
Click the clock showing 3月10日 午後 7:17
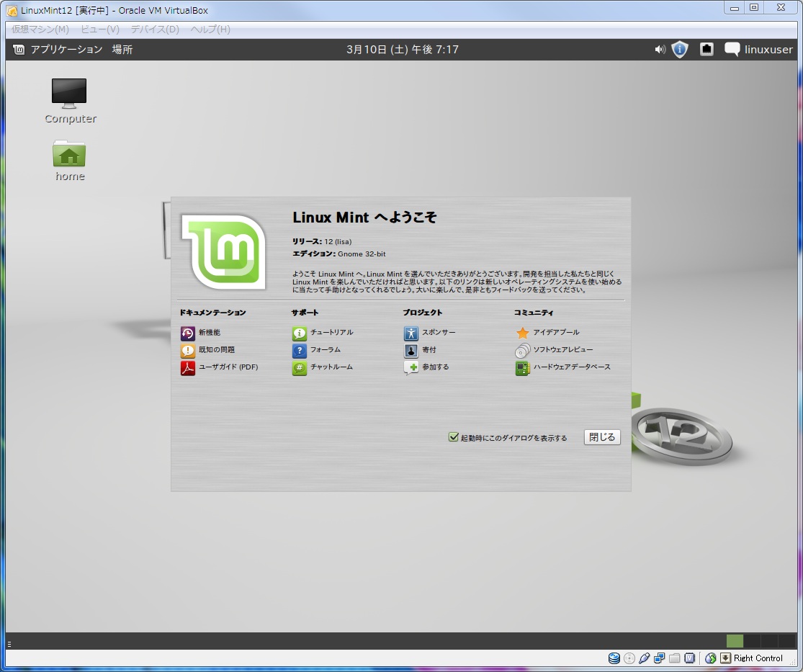coord(403,50)
